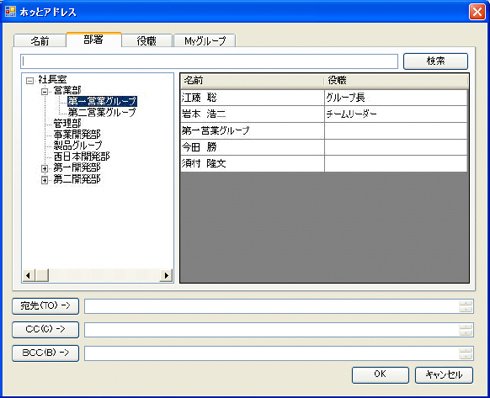Select 製品グループ in the tree
This screenshot has width=490, height=398.
coord(78,146)
